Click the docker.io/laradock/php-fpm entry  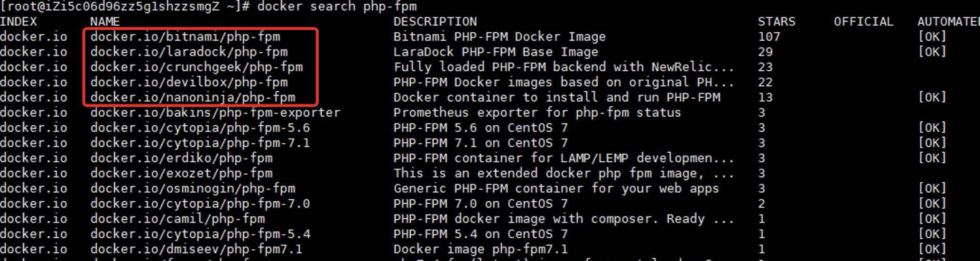pos(189,52)
